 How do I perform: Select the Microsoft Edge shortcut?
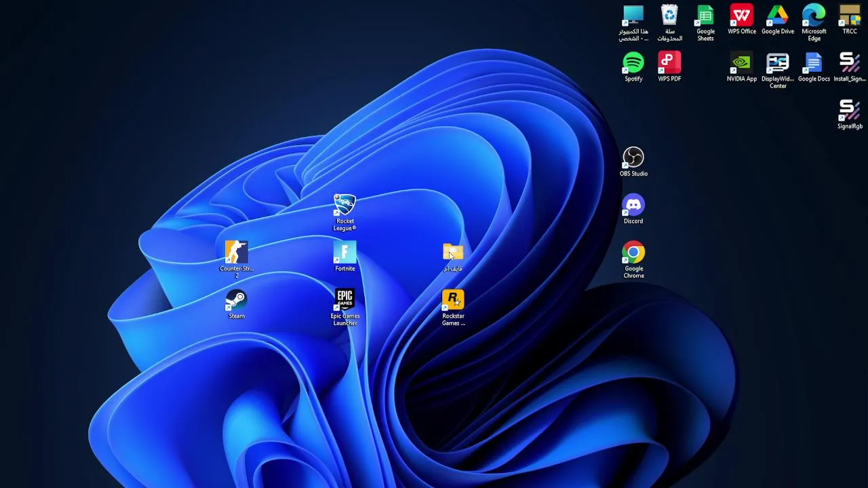pyautogui.click(x=814, y=23)
